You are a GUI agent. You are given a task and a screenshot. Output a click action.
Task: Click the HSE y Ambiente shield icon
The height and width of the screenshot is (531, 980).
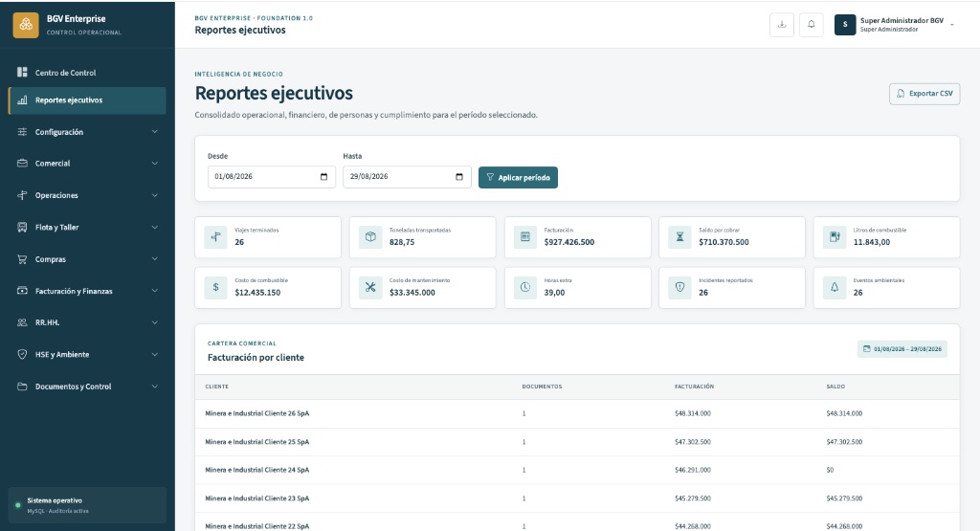pyautogui.click(x=22, y=354)
